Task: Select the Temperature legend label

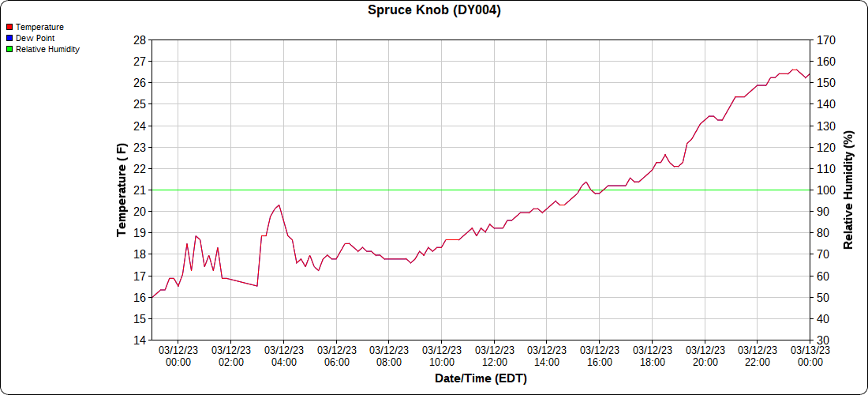Action: pyautogui.click(x=39, y=27)
